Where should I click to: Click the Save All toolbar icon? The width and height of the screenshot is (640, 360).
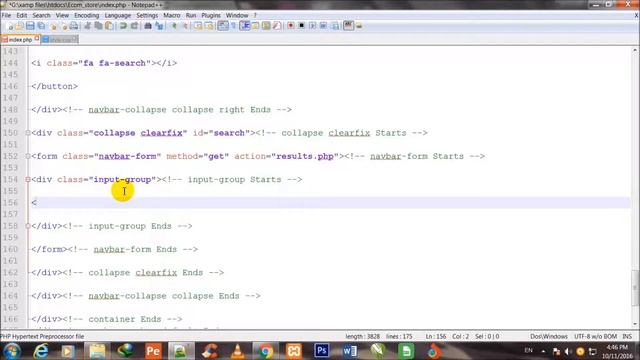point(41,26)
